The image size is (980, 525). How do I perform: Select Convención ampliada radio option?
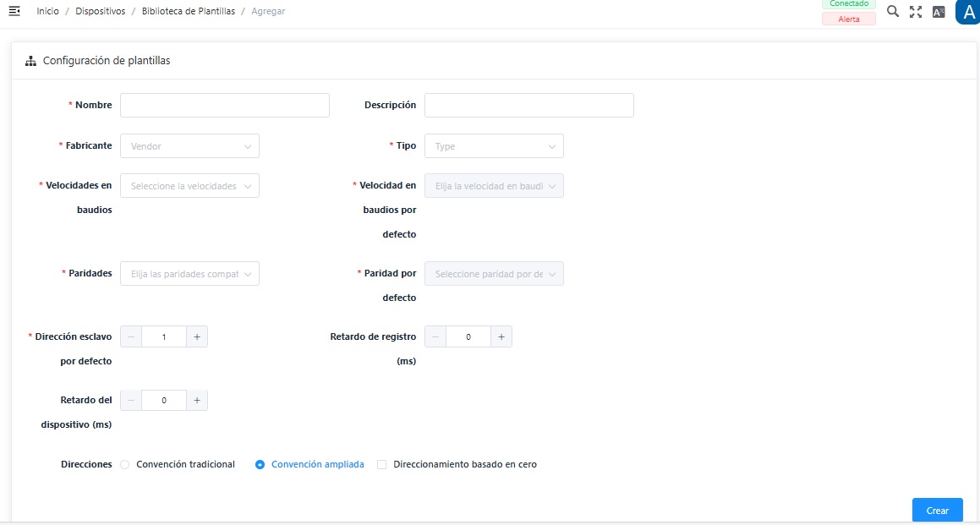(x=260, y=464)
